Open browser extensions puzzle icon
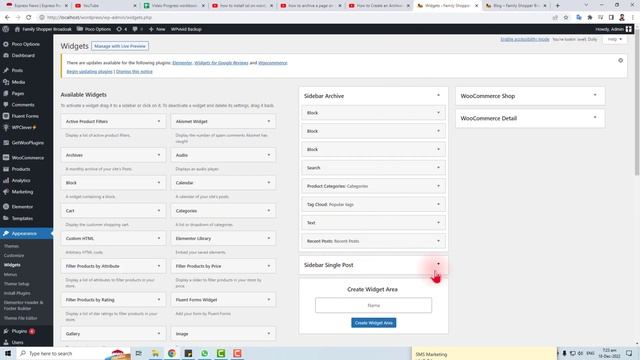Screen dimensions: 640x360 (x=590, y=18)
